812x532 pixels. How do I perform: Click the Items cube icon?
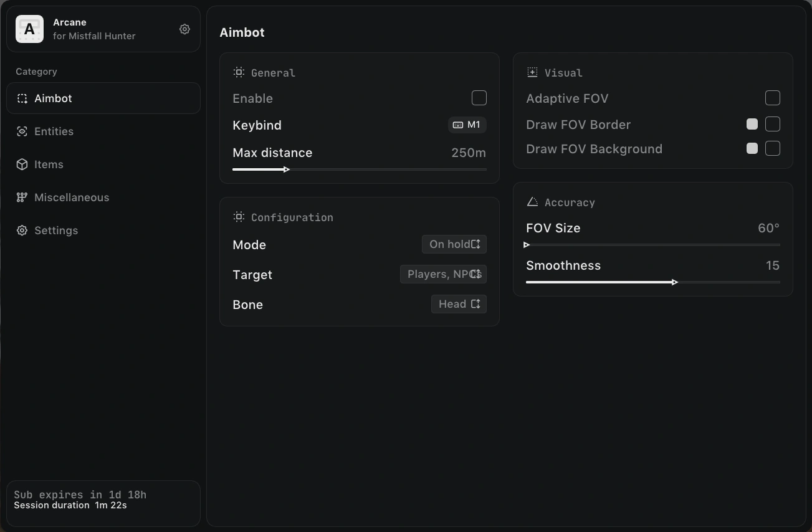(x=22, y=164)
